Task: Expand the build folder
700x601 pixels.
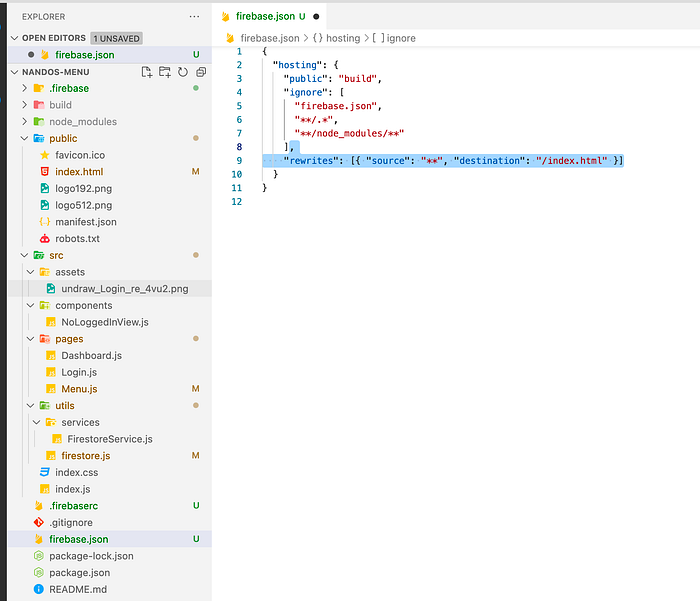Action: (x=25, y=105)
